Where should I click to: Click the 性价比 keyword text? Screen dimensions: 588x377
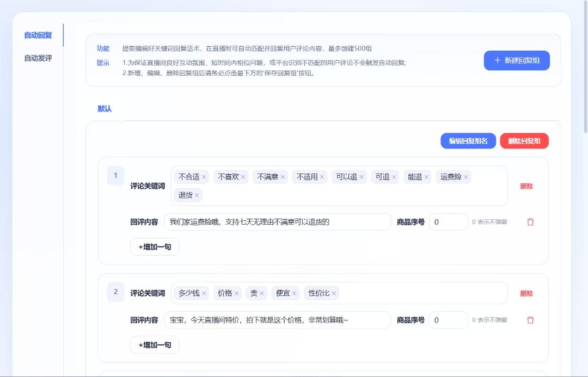[318, 293]
